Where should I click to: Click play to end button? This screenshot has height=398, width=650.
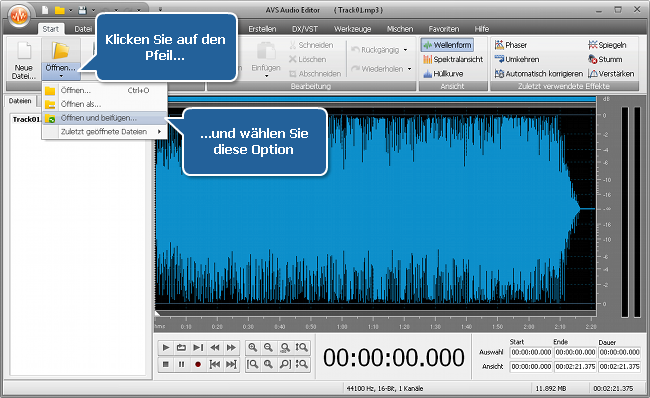198,347
